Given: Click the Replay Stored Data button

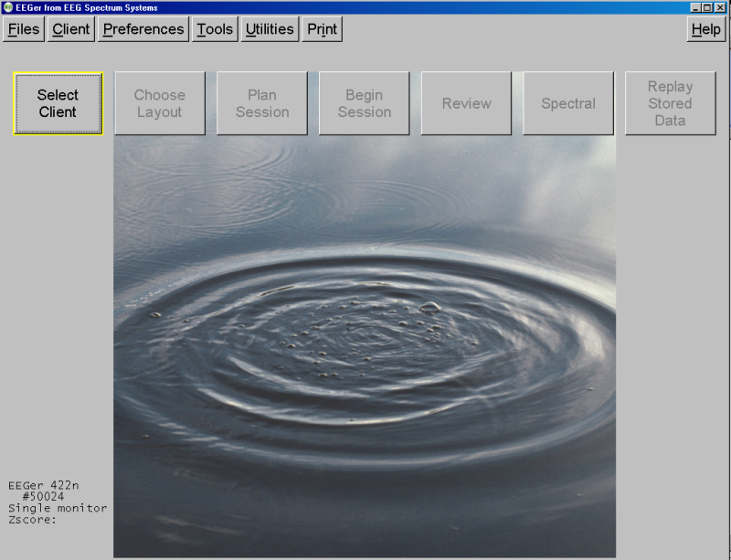Looking at the screenshot, I should 670,103.
